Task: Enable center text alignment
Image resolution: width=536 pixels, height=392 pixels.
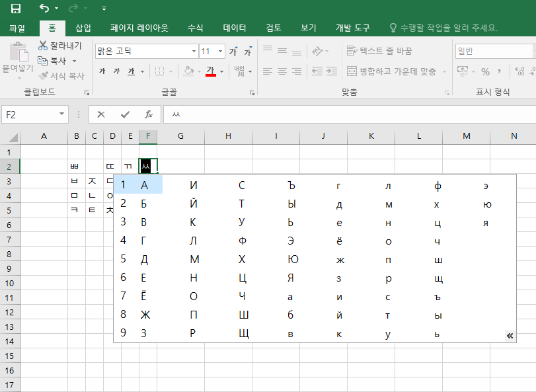Action: click(x=281, y=71)
